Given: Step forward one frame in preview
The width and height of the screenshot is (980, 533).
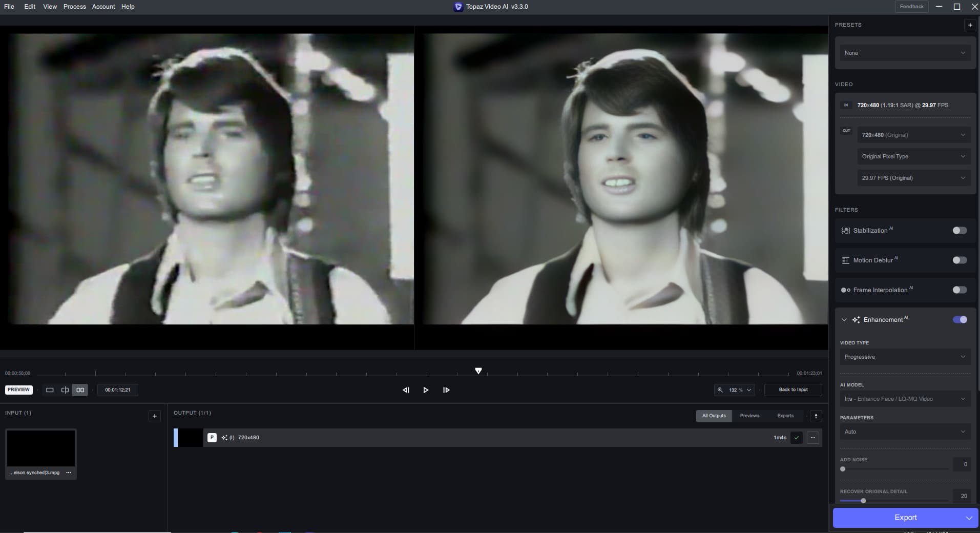Looking at the screenshot, I should click(x=446, y=390).
